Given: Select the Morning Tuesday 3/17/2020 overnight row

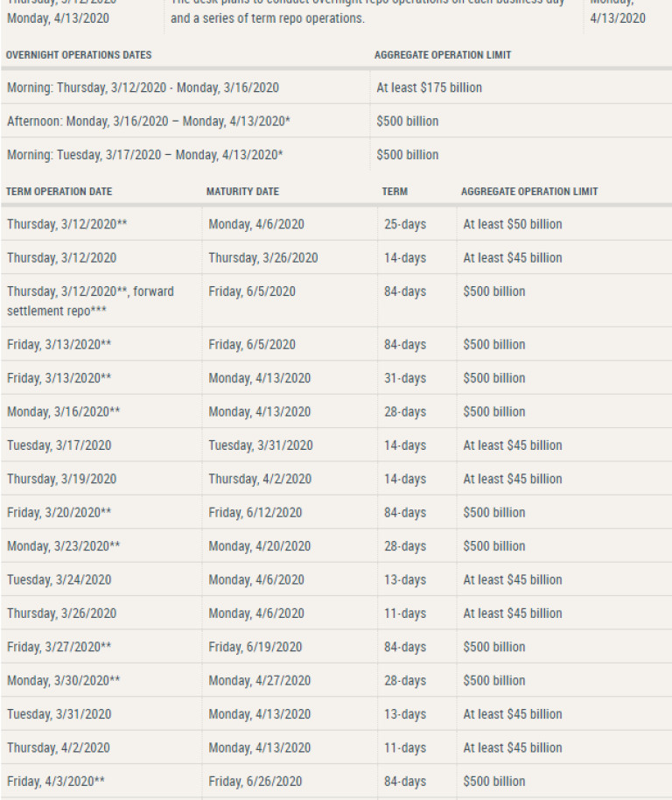Looking at the screenshot, I should (x=144, y=155).
